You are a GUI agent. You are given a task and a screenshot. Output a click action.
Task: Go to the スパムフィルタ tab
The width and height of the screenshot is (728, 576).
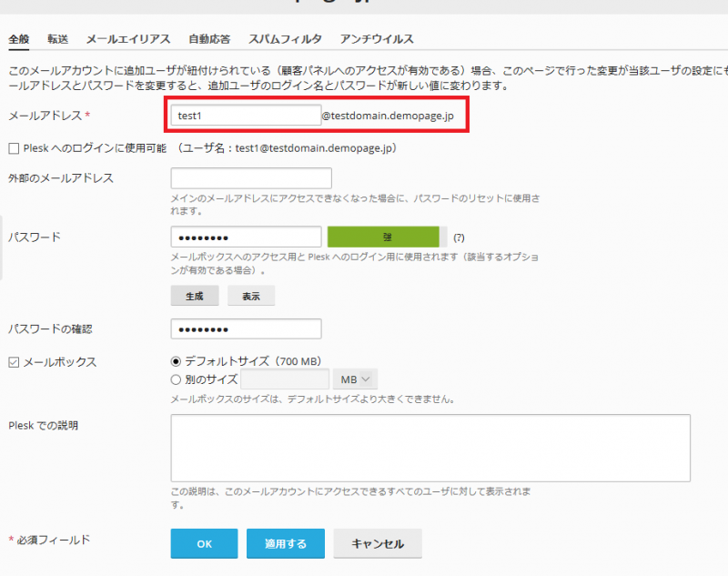[x=285, y=40]
